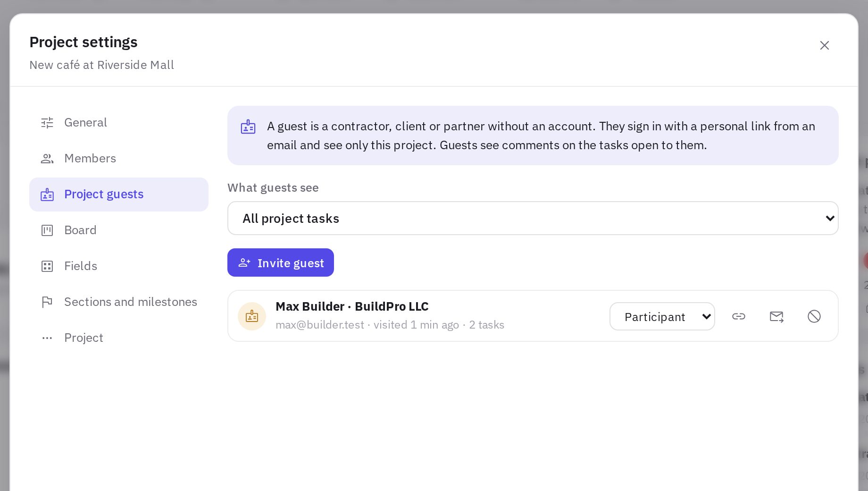Revoke guest access with the block icon
868x491 pixels.
point(814,316)
